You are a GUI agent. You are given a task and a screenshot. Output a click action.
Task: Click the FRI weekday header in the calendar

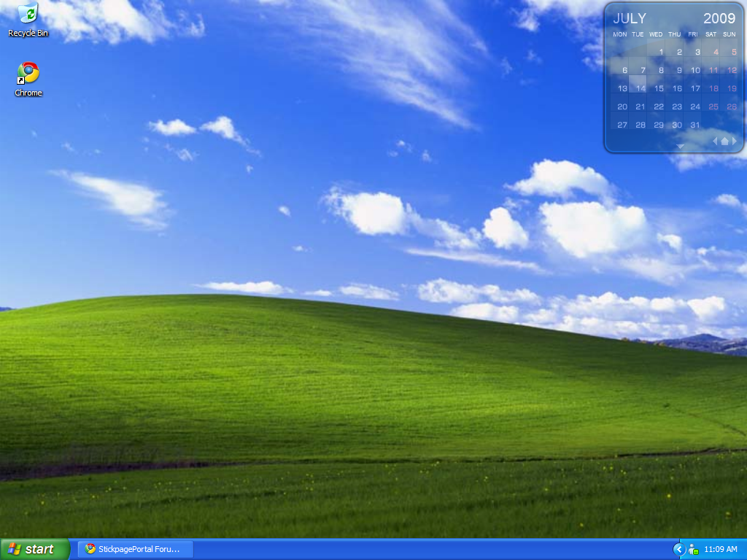pyautogui.click(x=693, y=34)
